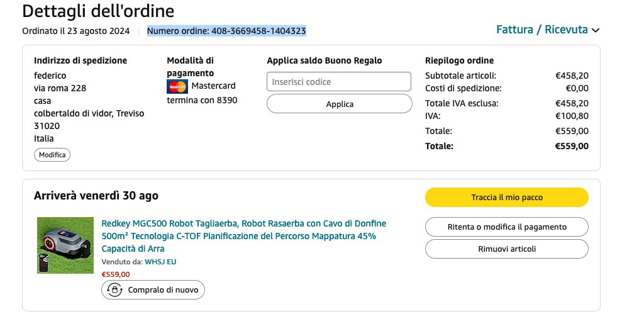Open the Fattura / Ricevuta link
This screenshot has width=644, height=314.
(541, 30)
